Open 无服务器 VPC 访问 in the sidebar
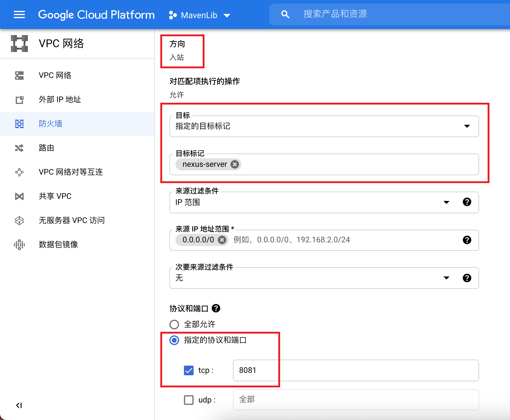The image size is (510, 420). click(x=77, y=220)
